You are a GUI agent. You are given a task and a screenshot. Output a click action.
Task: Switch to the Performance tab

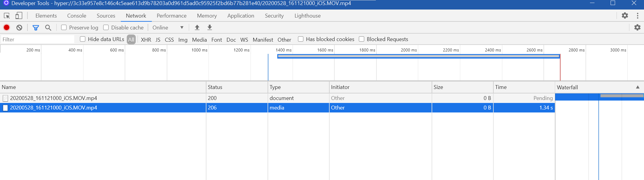[172, 16]
